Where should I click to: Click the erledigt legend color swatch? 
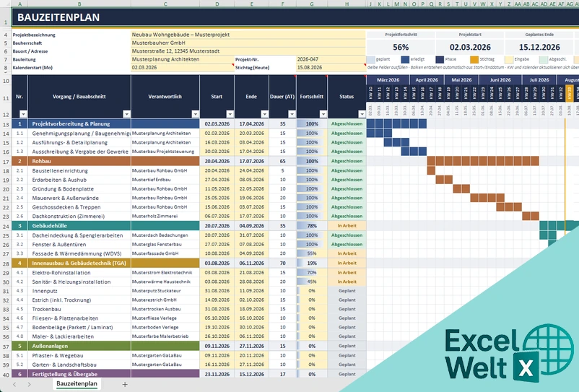coord(405,59)
